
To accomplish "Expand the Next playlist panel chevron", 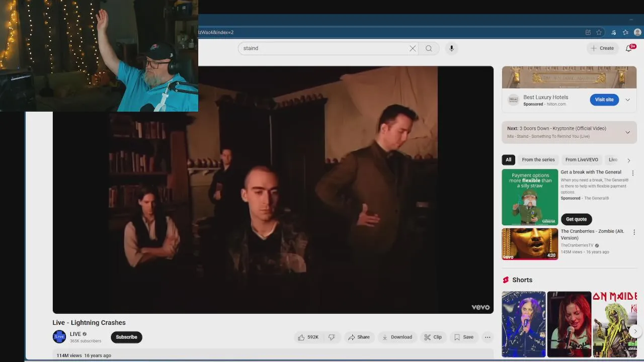I will pos(627,132).
